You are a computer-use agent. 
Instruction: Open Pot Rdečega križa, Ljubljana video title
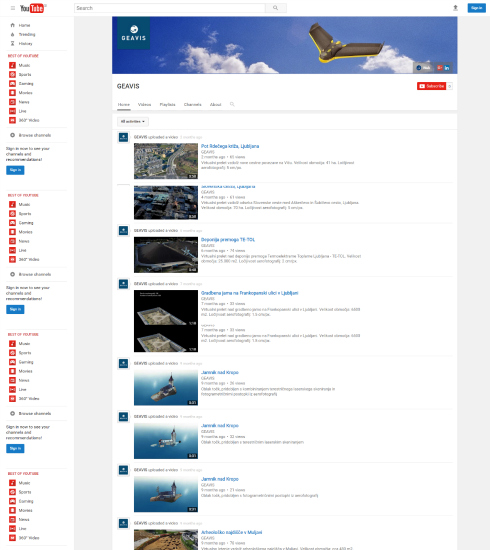click(230, 146)
